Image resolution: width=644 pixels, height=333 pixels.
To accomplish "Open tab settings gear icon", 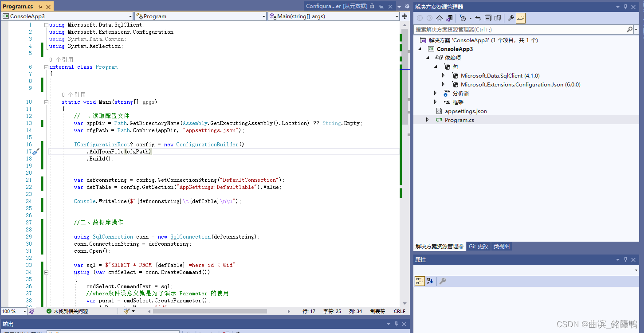I will coord(407,6).
